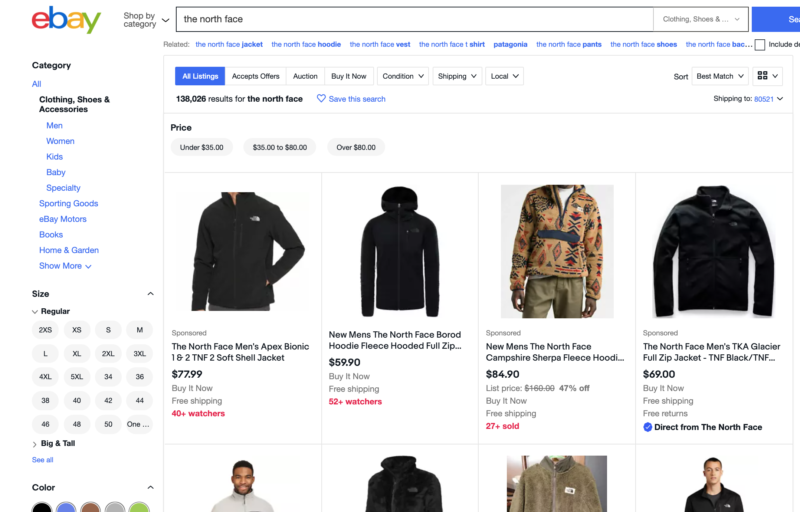This screenshot has height=512, width=800.
Task: Open the Condition filter dropdown
Action: click(403, 76)
